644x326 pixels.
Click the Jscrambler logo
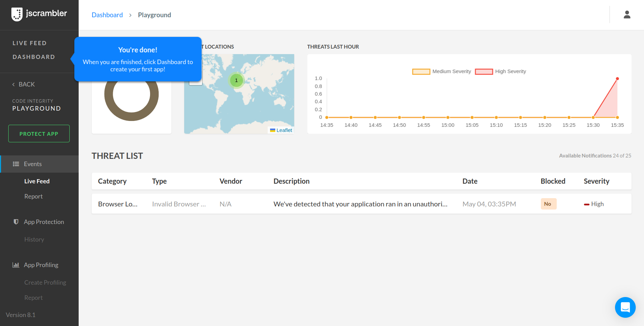click(39, 14)
